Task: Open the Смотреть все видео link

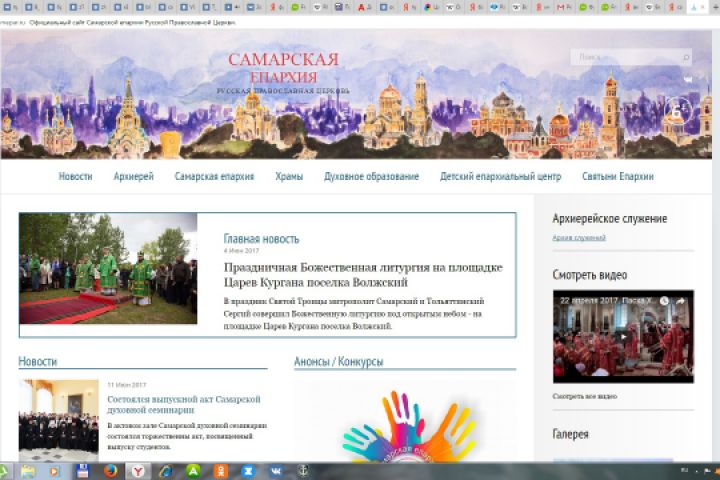Action: [585, 396]
